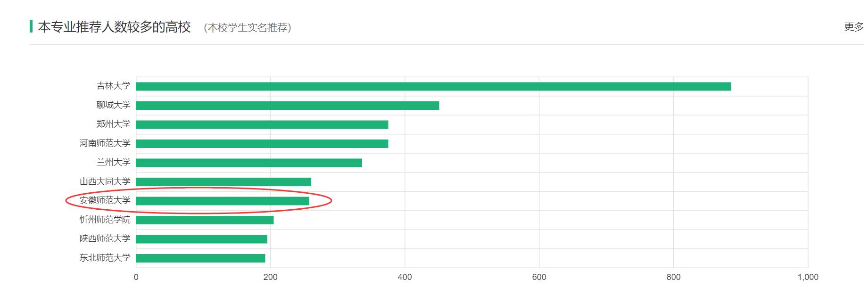
Task: Click the circled 安徽师范大学 bar
Action: click(223, 201)
